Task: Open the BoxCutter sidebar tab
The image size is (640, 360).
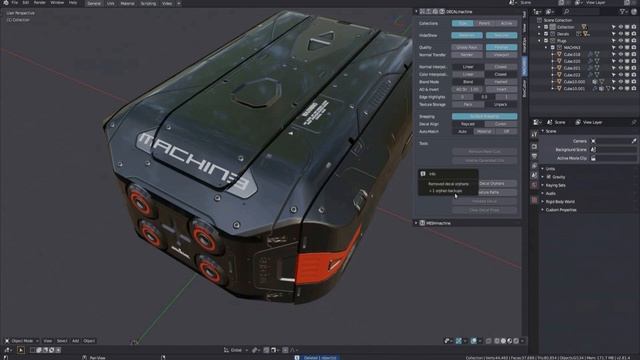Action: (525, 88)
